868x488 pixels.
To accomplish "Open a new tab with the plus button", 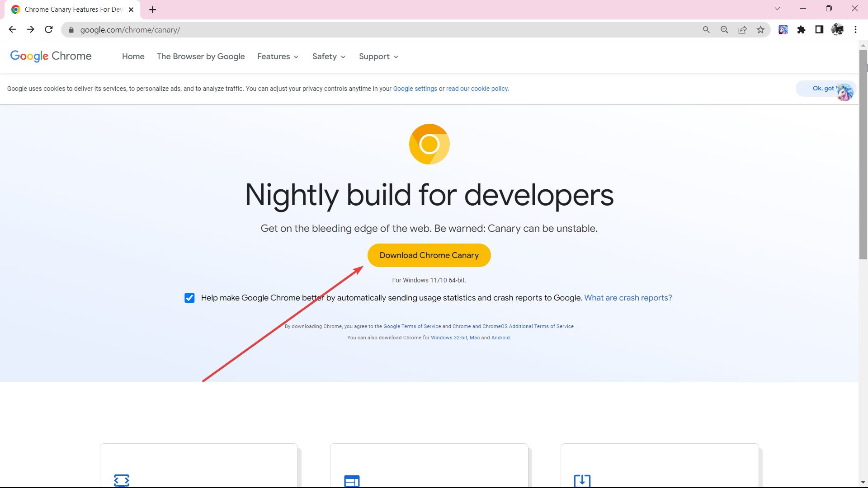I will click(152, 9).
